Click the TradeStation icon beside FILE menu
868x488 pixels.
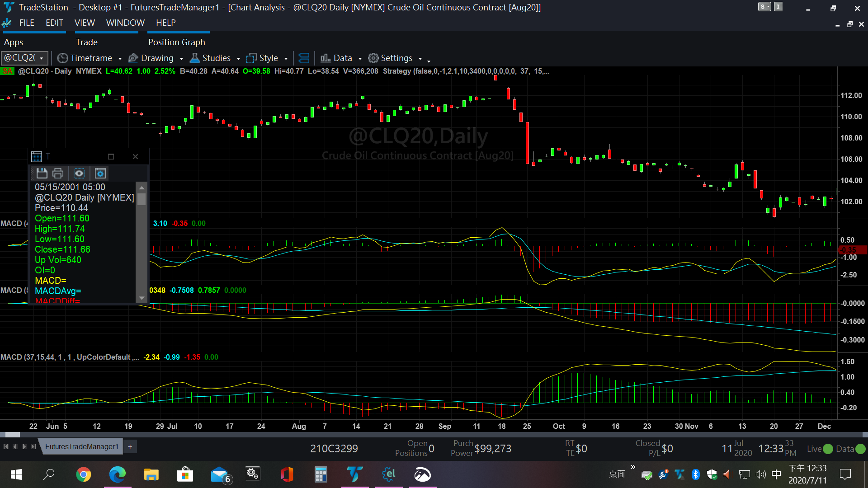[x=7, y=23]
